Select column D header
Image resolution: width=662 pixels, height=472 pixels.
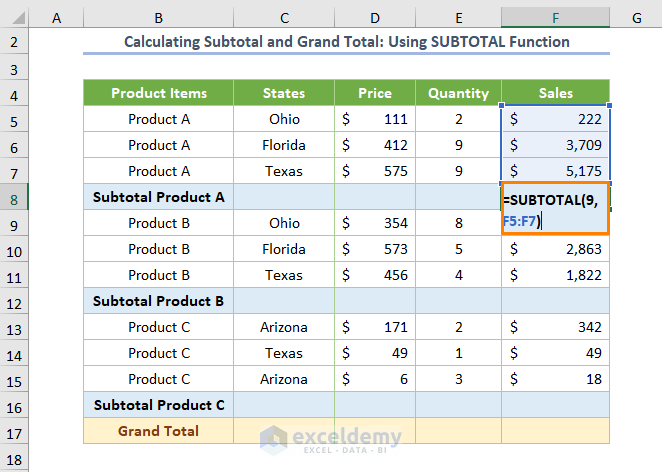point(374,18)
